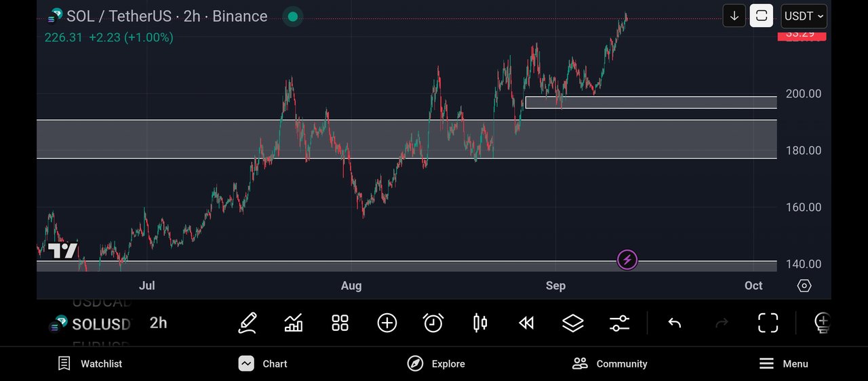Redo action with the greyed arrow
Screen dimensions: 868x381
[722, 323]
